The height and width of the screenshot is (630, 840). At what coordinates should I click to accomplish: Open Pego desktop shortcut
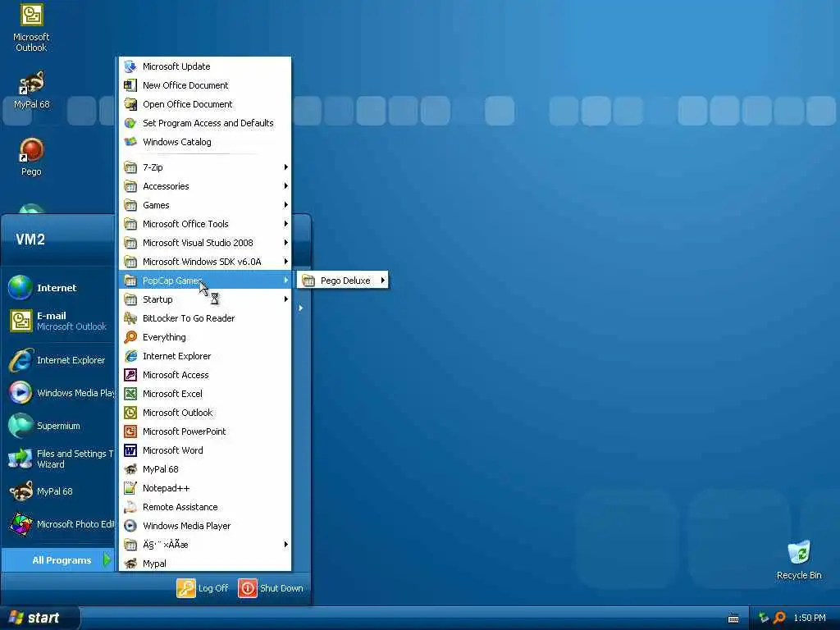pyautogui.click(x=31, y=157)
